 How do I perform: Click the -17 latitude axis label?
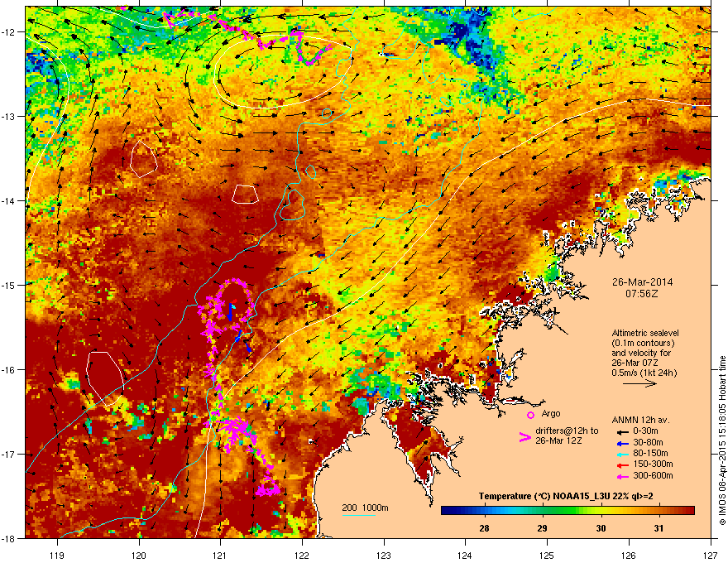9,454
